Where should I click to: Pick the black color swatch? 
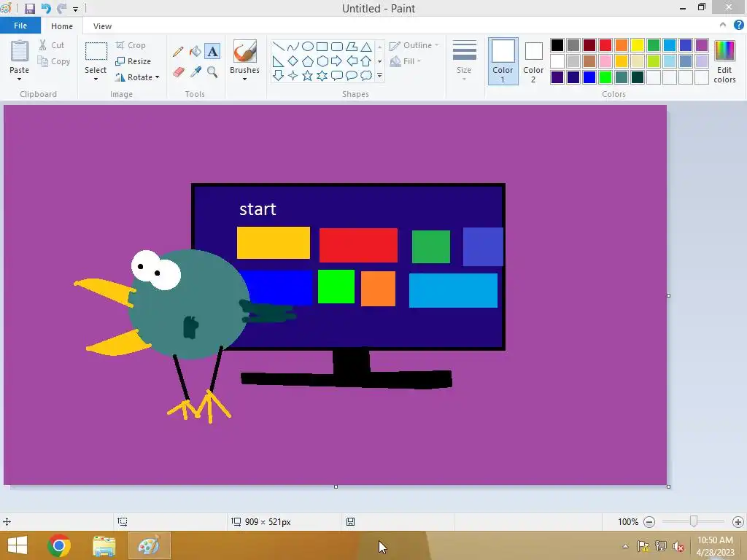point(557,45)
